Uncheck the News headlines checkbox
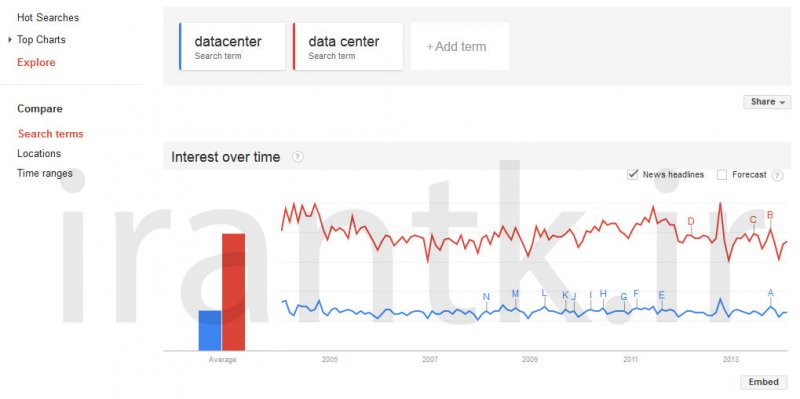This screenshot has width=800, height=399. pos(633,174)
